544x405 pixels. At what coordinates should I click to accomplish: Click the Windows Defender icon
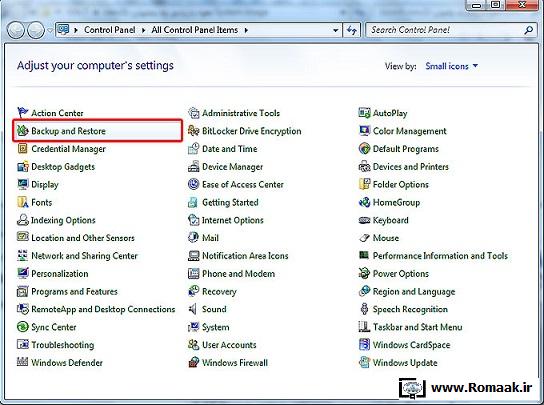(23, 362)
